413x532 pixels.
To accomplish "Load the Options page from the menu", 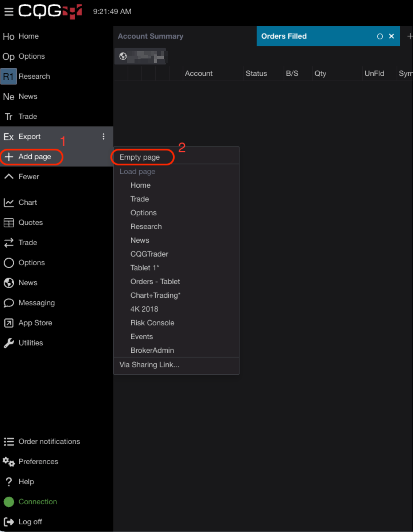I will click(x=143, y=213).
